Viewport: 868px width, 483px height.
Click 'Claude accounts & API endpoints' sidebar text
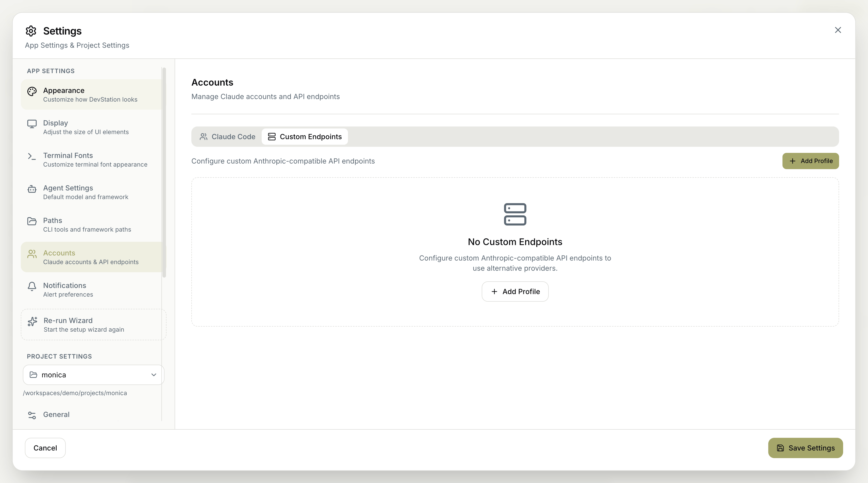(x=91, y=262)
